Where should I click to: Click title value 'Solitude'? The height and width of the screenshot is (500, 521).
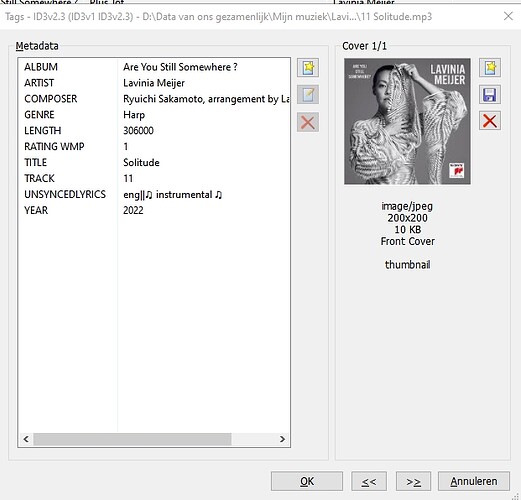click(141, 163)
